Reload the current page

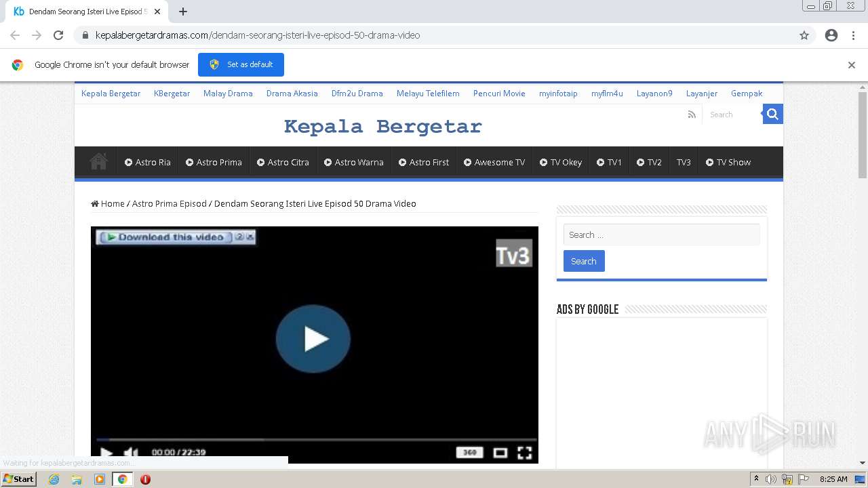58,35
